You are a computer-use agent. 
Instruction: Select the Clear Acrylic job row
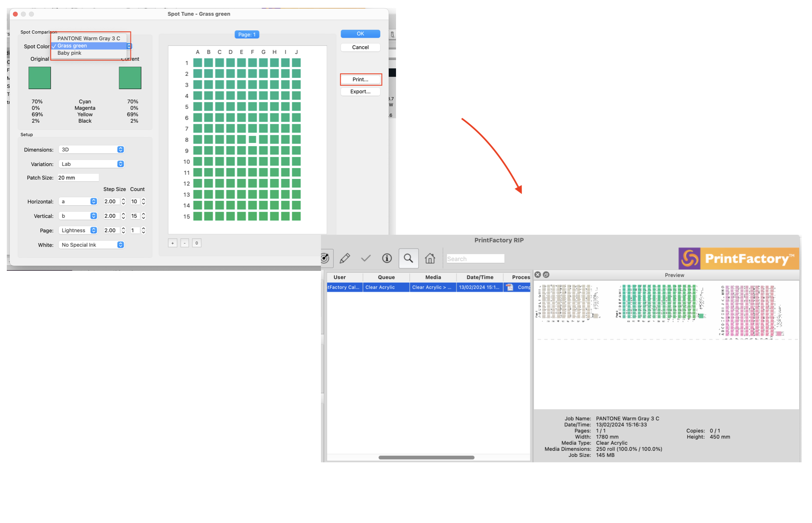click(x=428, y=287)
